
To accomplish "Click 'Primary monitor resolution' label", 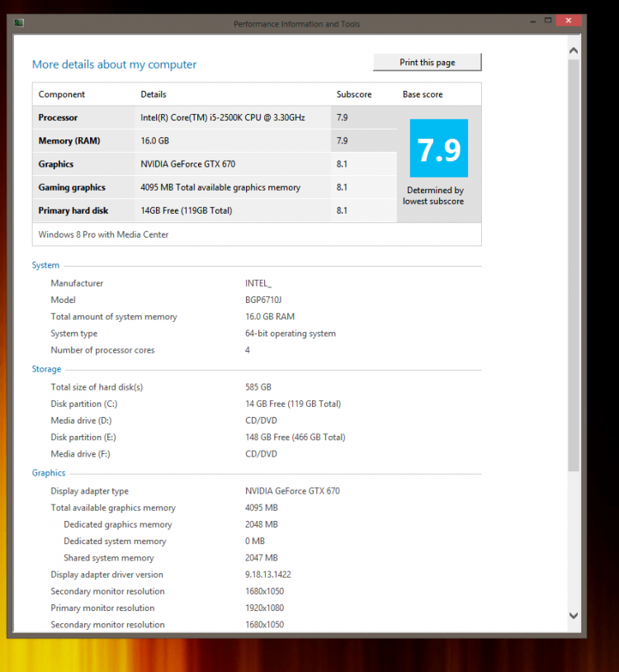I will click(102, 608).
